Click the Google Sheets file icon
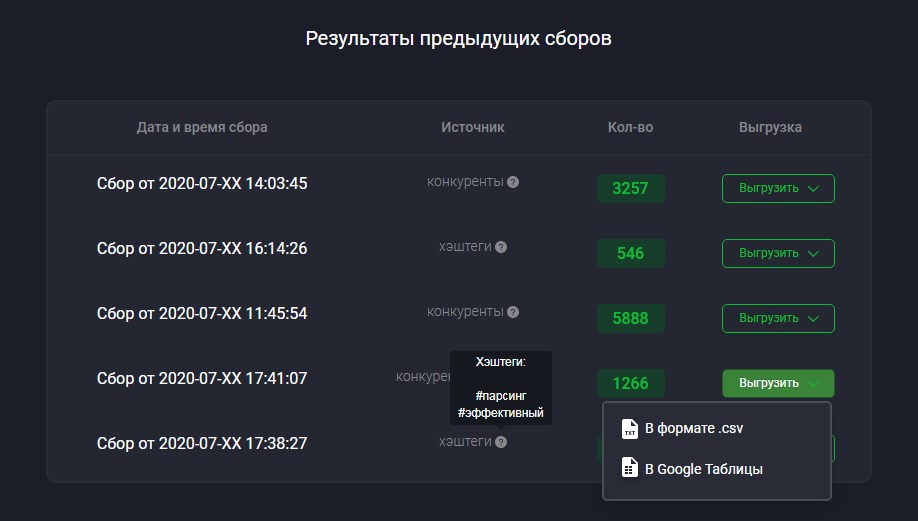 click(629, 468)
